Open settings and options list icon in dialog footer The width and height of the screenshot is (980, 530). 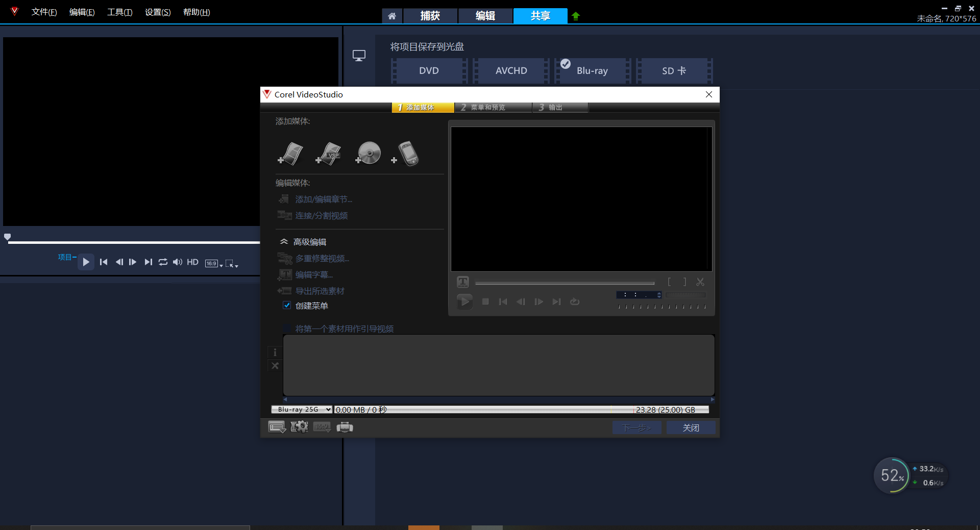[277, 427]
